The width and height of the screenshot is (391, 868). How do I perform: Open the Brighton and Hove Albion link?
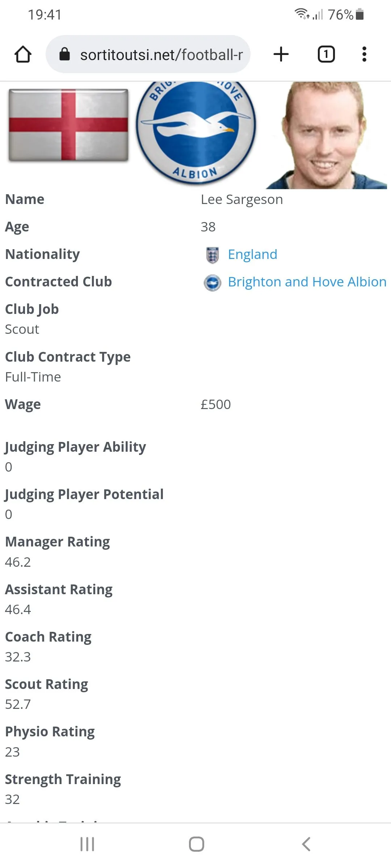pos(307,282)
